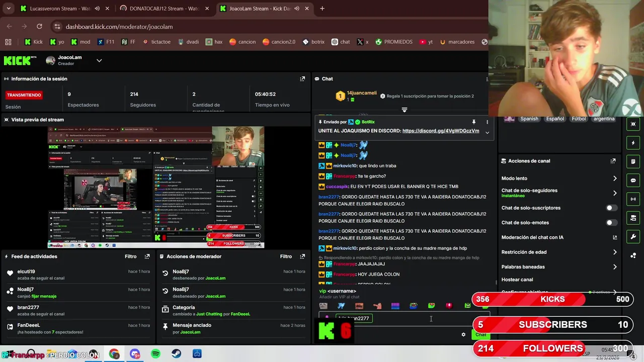Select the Fútbol tag
This screenshot has width=644, height=362.
579,119
